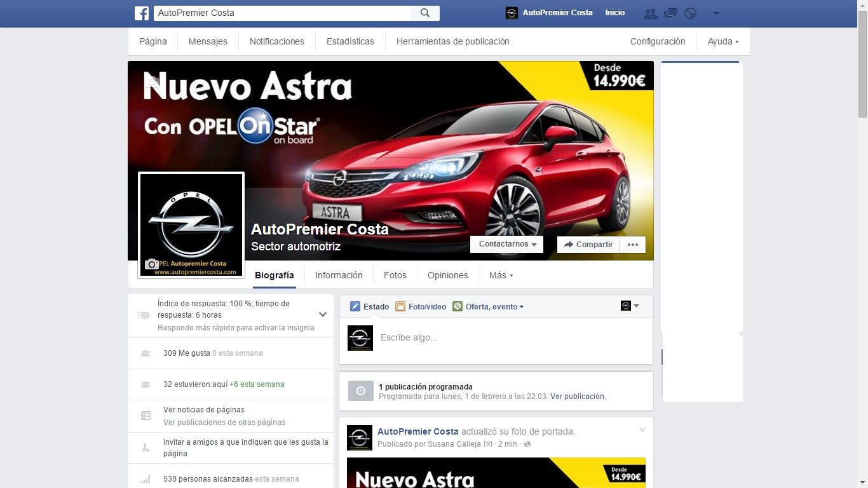Click post author Opel avatar
Image resolution: width=868 pixels, height=488 pixels.
coord(360,438)
